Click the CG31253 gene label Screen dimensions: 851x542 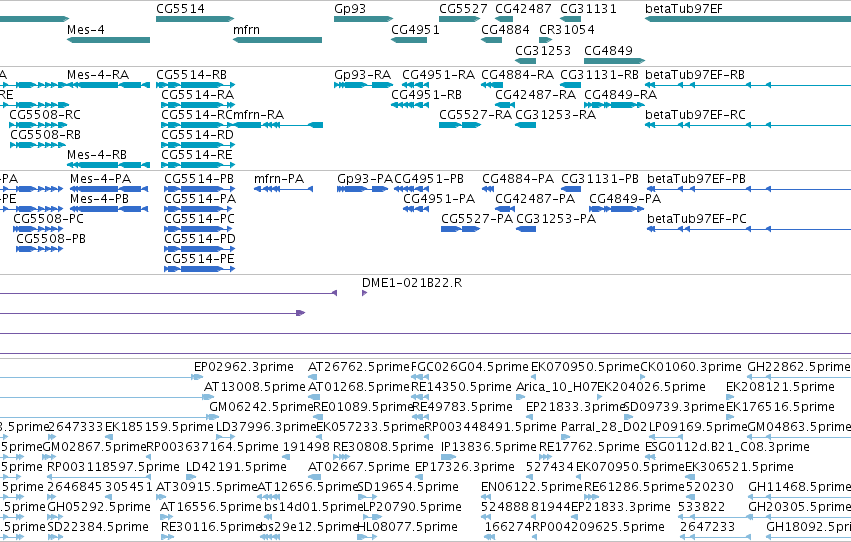click(543, 50)
